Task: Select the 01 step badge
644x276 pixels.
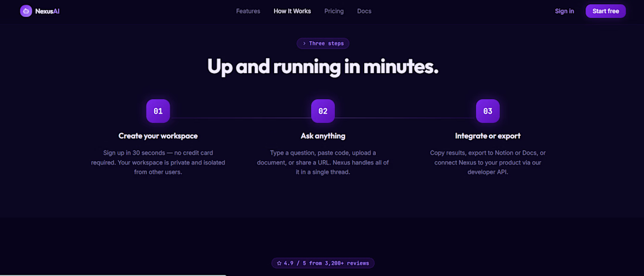Action: click(x=158, y=111)
